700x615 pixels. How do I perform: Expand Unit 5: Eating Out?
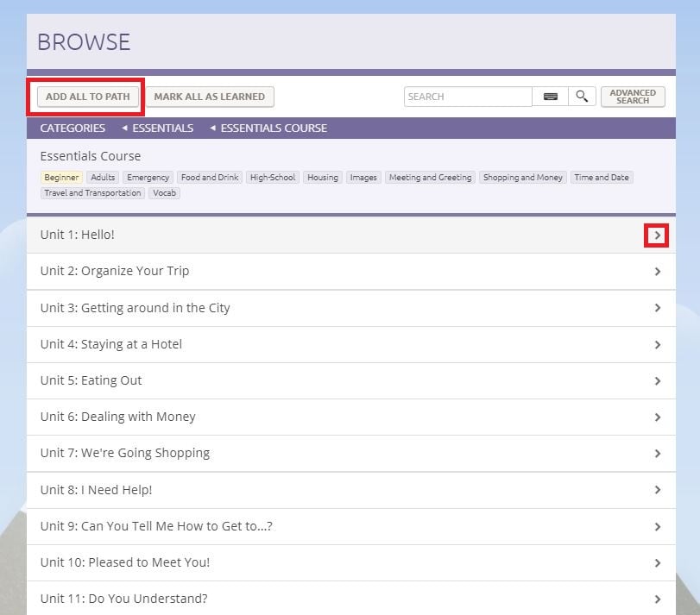[657, 380]
